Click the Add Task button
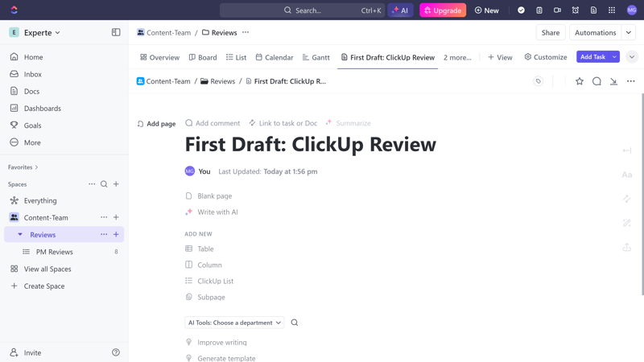 593,56
